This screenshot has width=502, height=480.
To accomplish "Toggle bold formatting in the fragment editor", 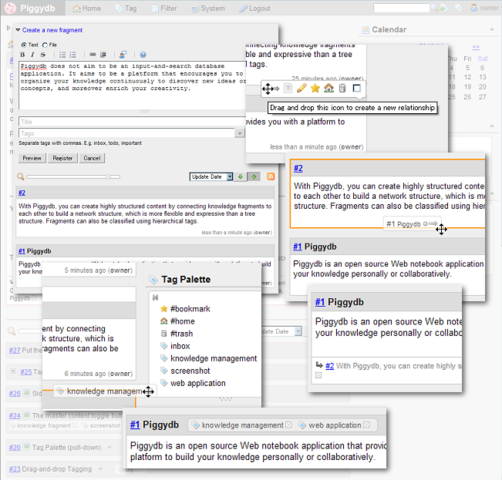I will [22, 55].
